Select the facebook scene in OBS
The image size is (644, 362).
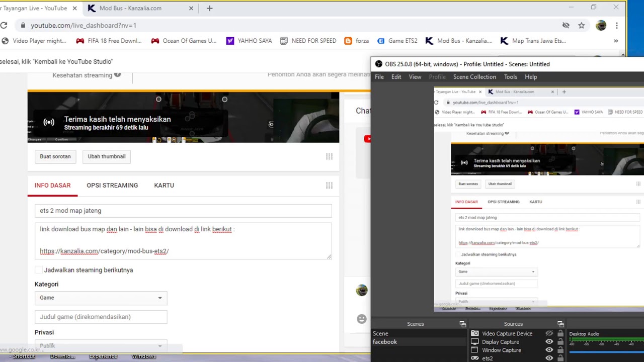[x=419, y=342]
